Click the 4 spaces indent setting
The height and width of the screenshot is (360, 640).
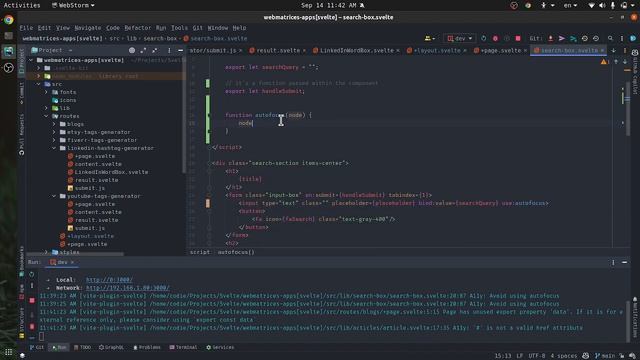(x=564, y=356)
